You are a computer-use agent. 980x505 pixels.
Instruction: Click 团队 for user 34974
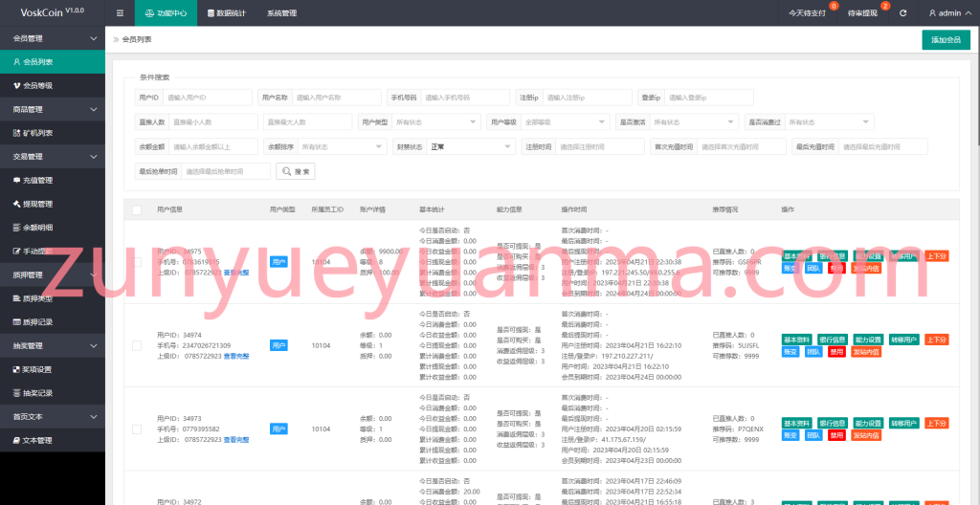coord(813,352)
